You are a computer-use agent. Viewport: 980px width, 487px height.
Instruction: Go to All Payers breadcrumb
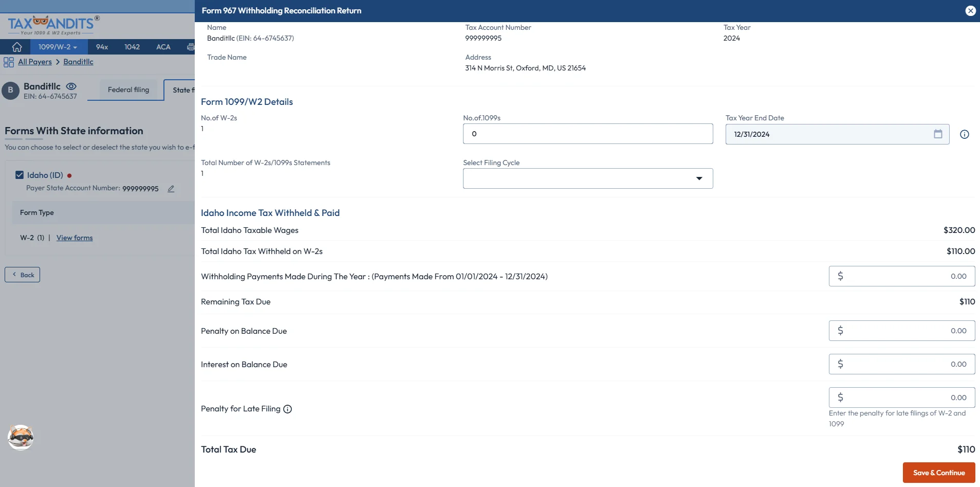click(x=35, y=62)
